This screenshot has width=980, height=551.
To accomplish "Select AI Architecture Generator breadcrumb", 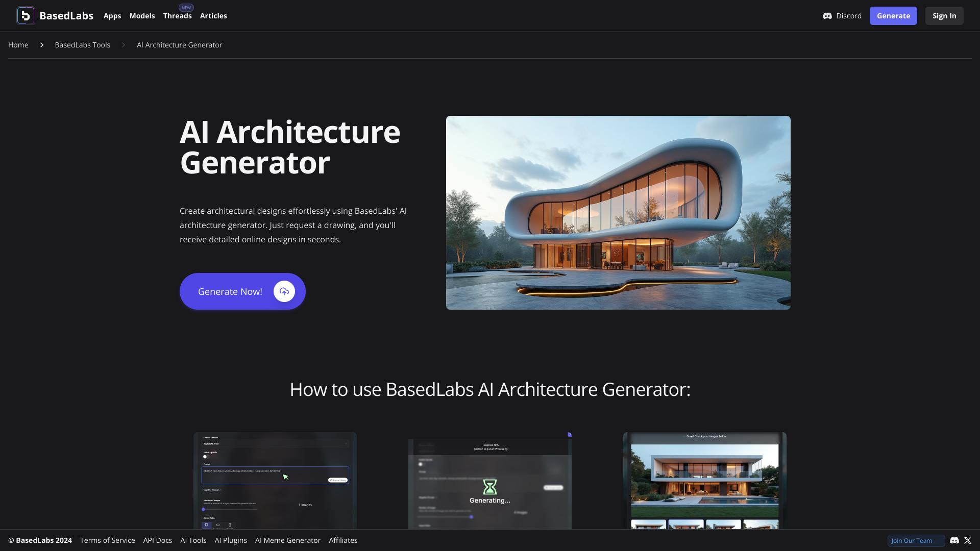I will [x=180, y=45].
